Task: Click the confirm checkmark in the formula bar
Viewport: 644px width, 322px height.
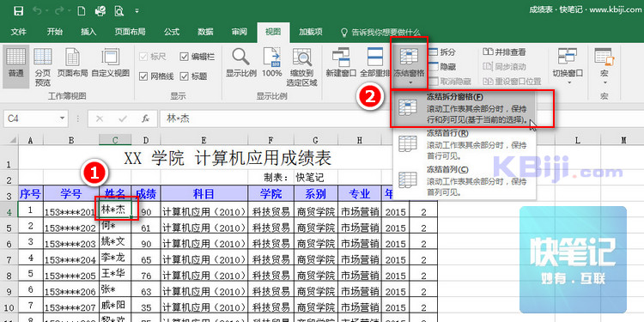Action: click(123, 118)
